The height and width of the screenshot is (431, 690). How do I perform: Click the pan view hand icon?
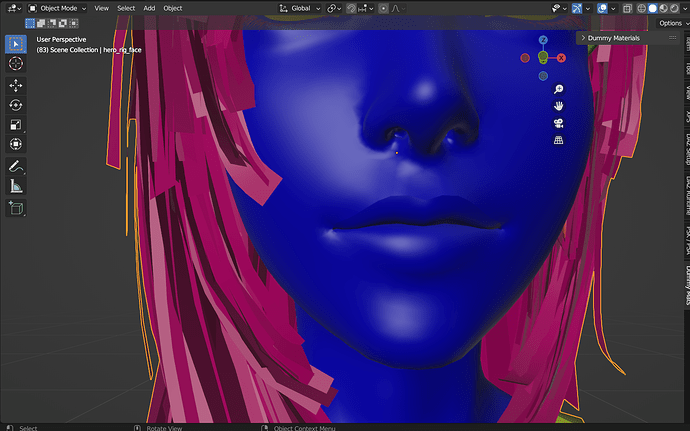(558, 106)
